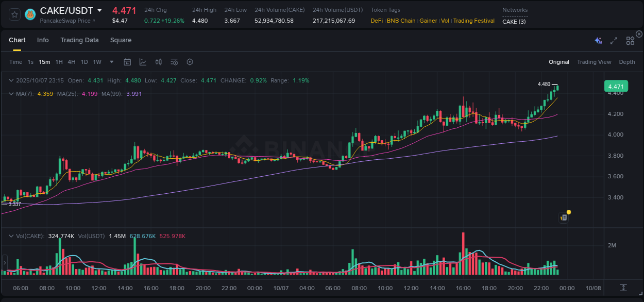Open the layout grid icon
The height and width of the screenshot is (302, 644).
pos(630,40)
